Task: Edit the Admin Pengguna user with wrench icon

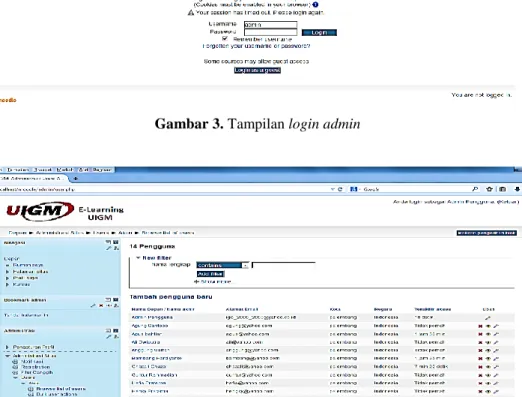Action: (488, 318)
